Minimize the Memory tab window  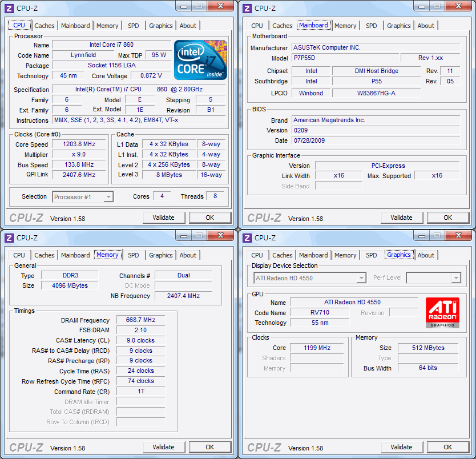click(184, 236)
